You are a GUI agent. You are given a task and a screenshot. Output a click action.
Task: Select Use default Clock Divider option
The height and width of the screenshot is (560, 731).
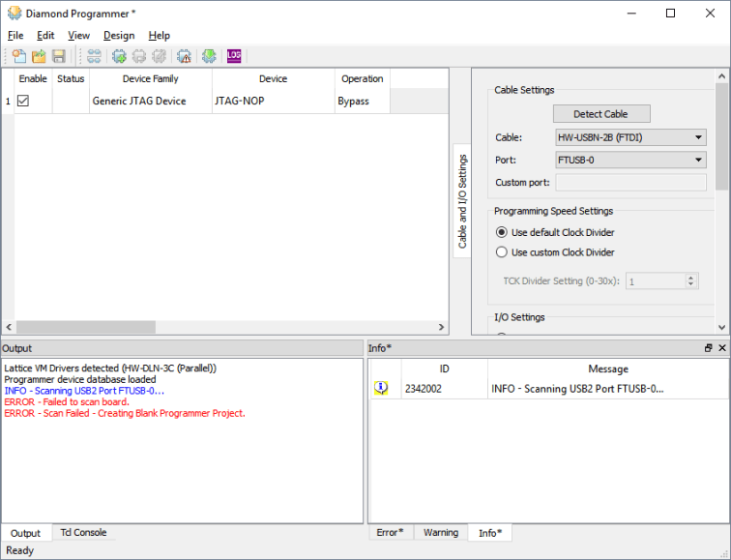502,232
